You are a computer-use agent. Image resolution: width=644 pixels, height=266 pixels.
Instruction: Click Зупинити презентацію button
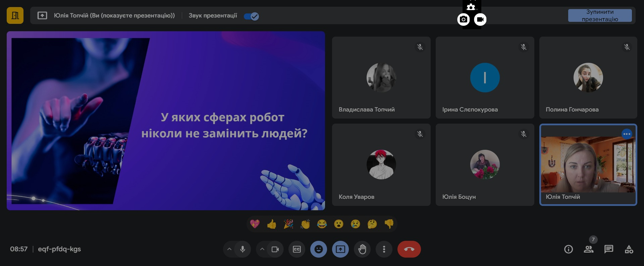[600, 15]
